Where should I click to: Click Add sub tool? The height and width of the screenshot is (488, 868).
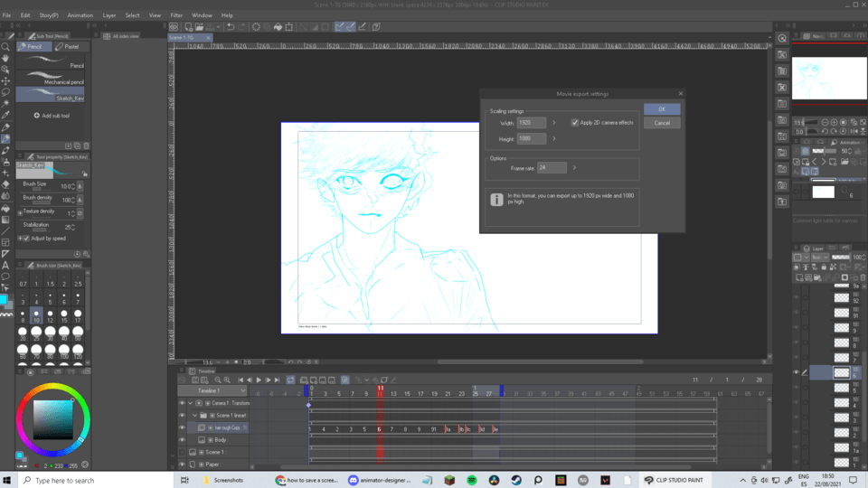click(x=52, y=116)
